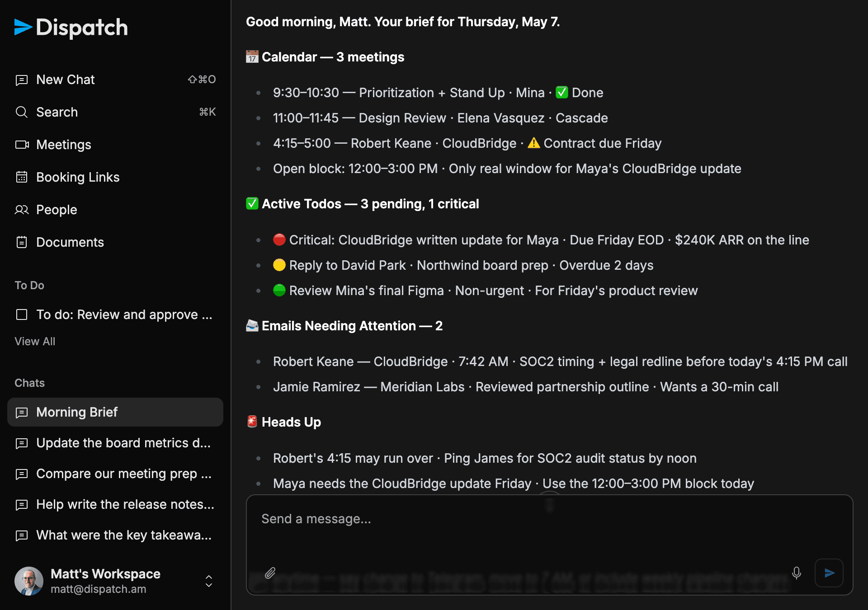The height and width of the screenshot is (610, 868).
Task: Click chat icon beside Update the board metrics
Action: pos(22,443)
